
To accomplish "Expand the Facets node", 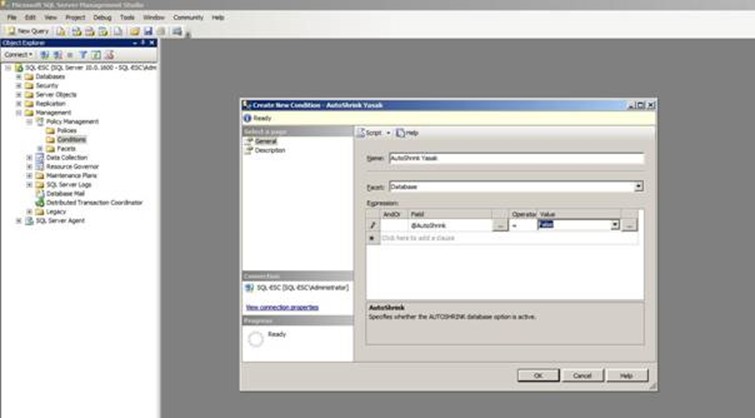I will [40, 149].
